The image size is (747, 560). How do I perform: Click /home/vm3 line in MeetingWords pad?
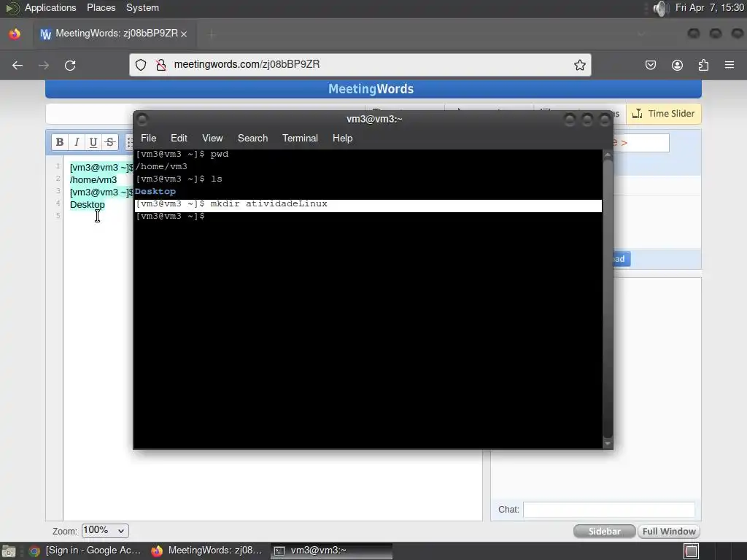click(x=93, y=180)
